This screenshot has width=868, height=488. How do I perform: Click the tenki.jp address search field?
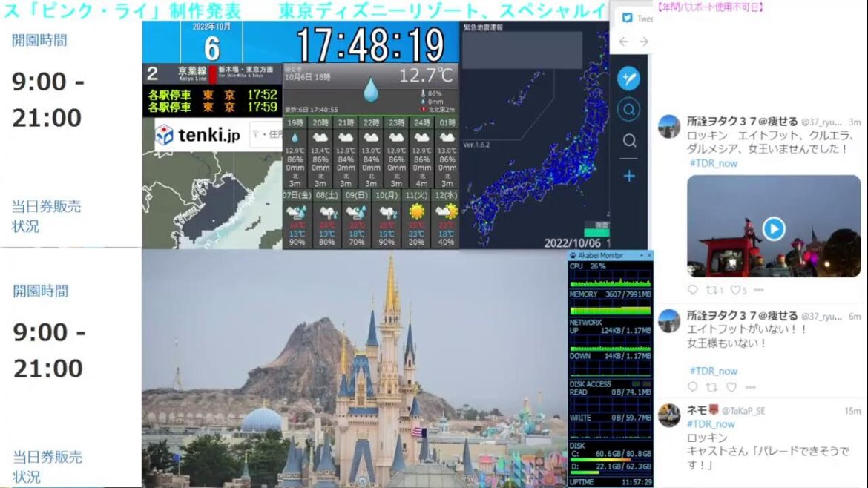tap(267, 134)
